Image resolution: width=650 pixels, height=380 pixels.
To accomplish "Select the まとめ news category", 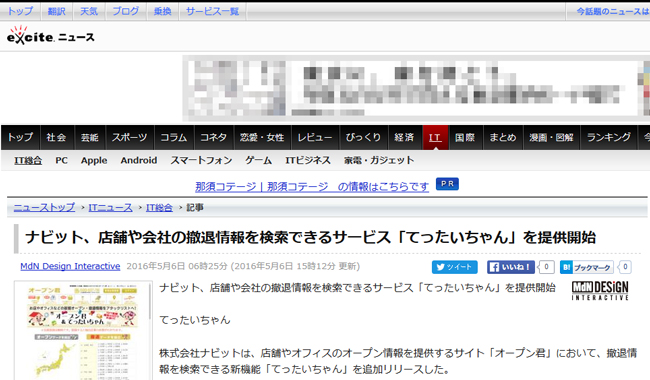I will 502,137.
